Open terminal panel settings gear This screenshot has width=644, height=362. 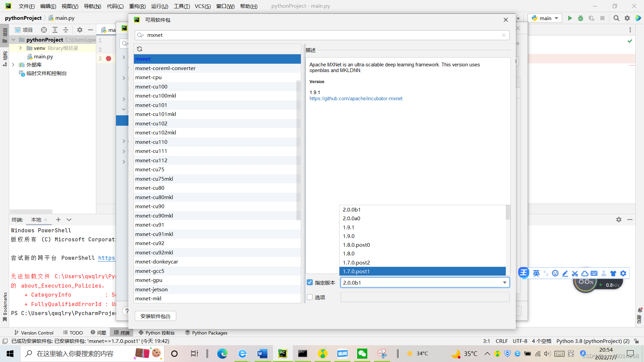click(x=619, y=220)
